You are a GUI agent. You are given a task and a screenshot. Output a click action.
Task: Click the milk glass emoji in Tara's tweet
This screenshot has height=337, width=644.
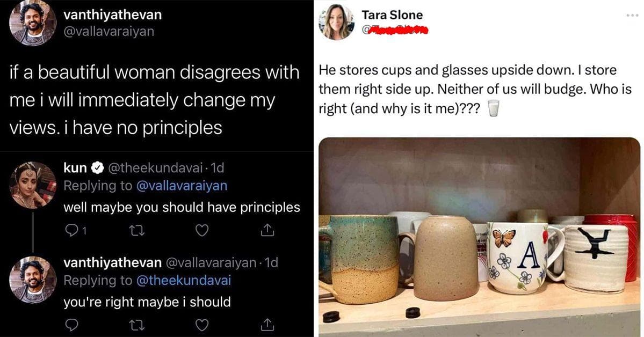(493, 108)
